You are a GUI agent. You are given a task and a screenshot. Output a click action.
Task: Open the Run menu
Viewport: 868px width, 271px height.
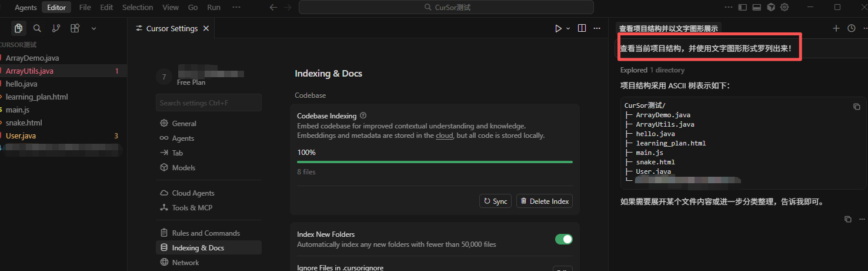214,8
